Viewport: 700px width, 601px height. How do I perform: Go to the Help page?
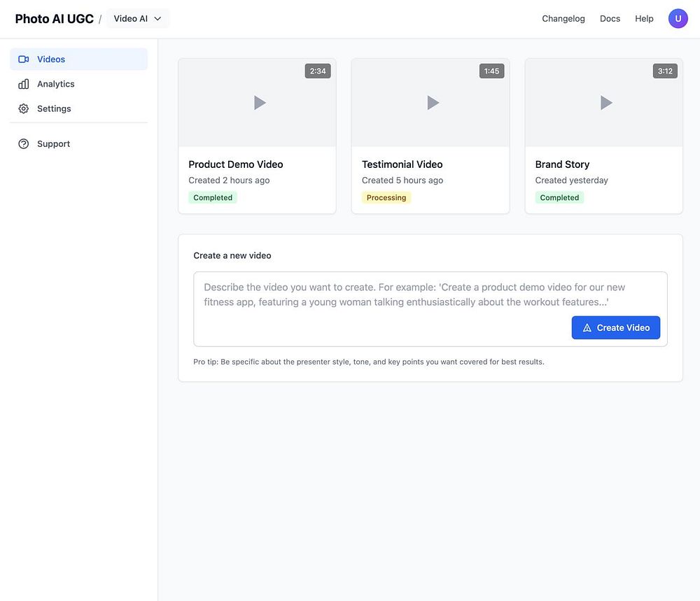coord(644,19)
